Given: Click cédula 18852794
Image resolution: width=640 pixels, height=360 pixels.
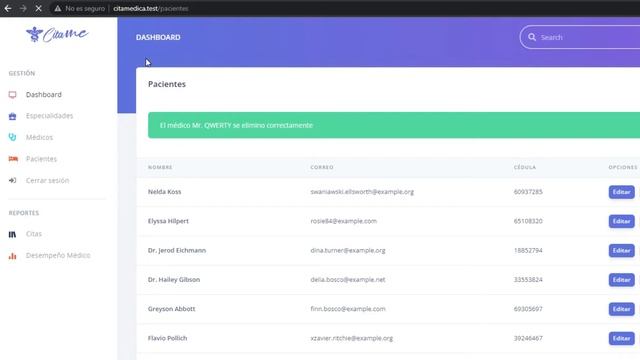Looking at the screenshot, I should 528,251.
